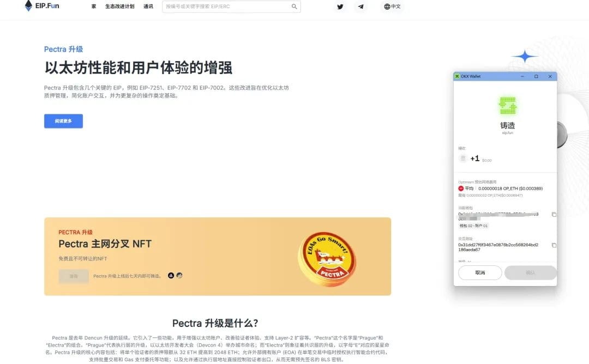
Task: Click the eip.fun site name under 铸造
Action: point(508,133)
